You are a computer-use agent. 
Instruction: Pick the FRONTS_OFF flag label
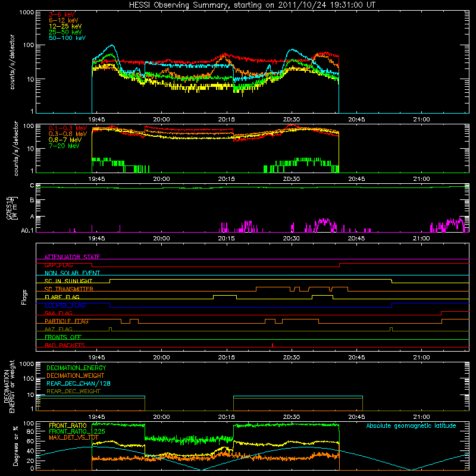63,337
